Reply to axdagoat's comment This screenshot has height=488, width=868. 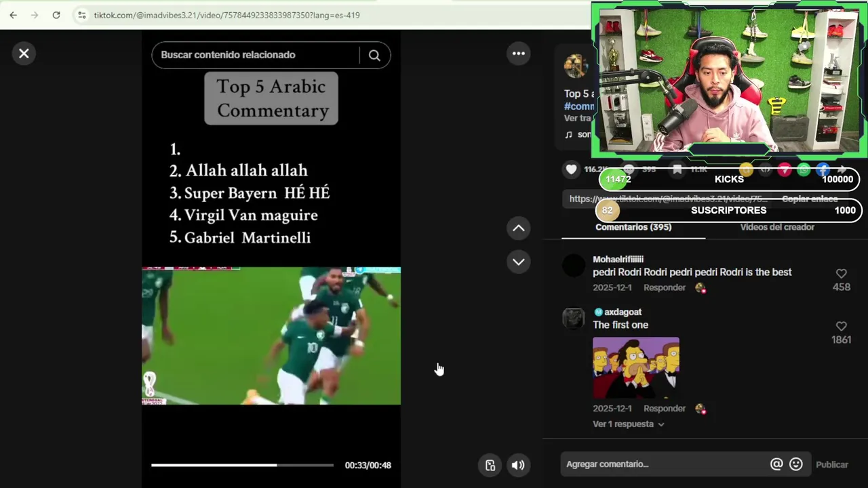tap(665, 409)
